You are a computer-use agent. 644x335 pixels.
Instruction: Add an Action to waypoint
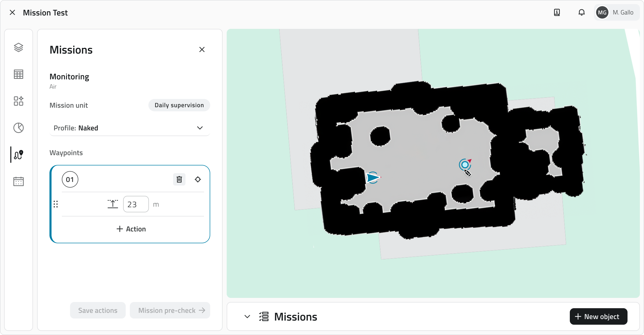point(131,229)
